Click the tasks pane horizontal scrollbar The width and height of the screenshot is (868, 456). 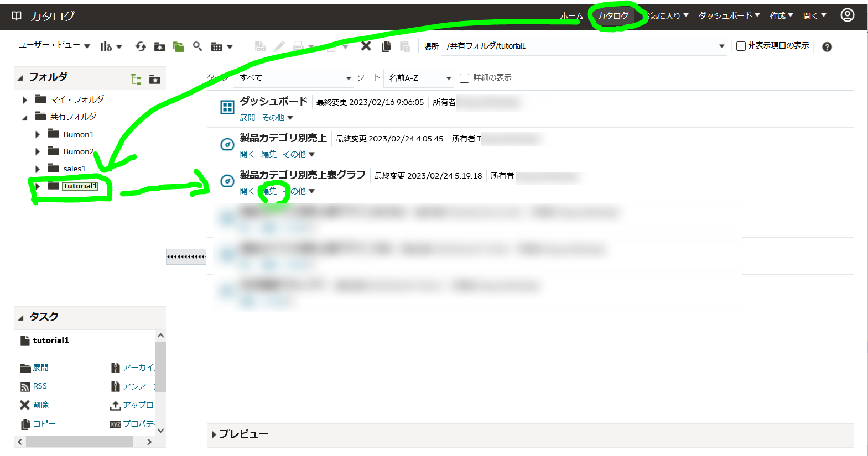(x=79, y=442)
